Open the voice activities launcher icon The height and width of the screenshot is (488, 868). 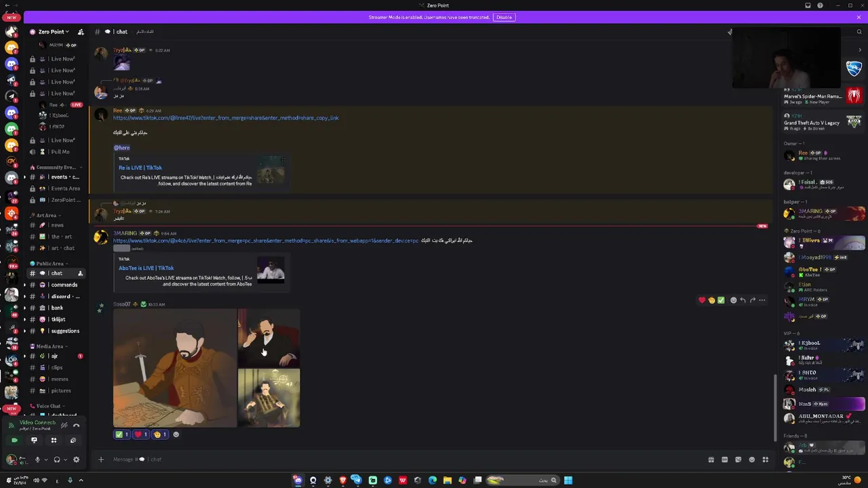point(54,440)
